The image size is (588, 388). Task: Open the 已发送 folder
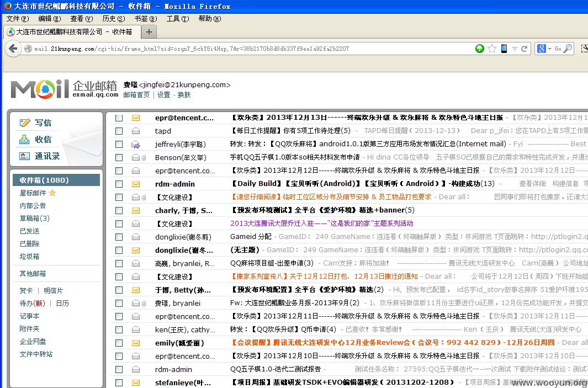click(30, 231)
